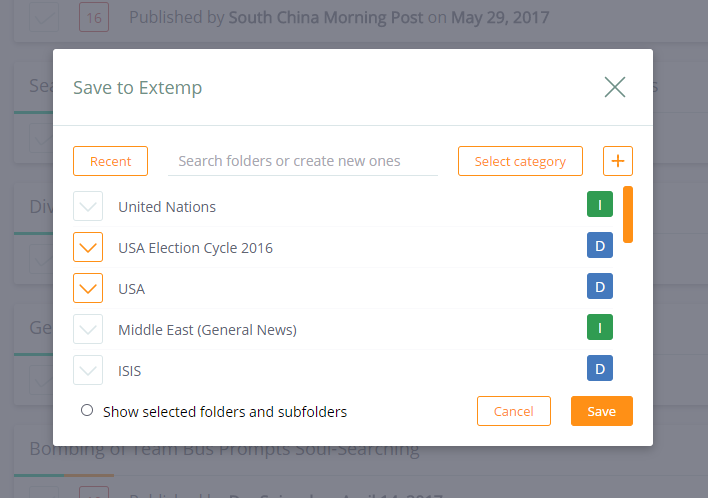The image size is (708, 498).
Task: Click the orange folder list scrollbar thumb
Action: pos(628,214)
